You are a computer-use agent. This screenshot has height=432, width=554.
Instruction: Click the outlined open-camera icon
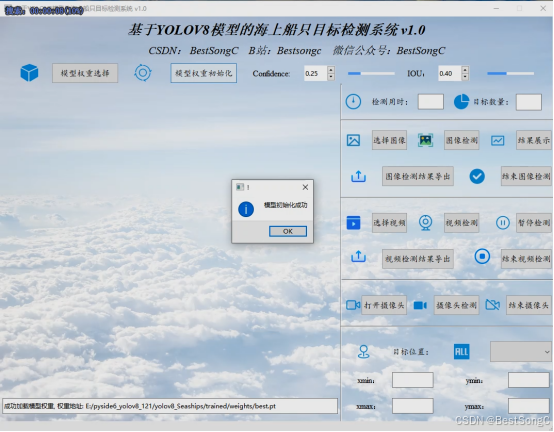[353, 305]
